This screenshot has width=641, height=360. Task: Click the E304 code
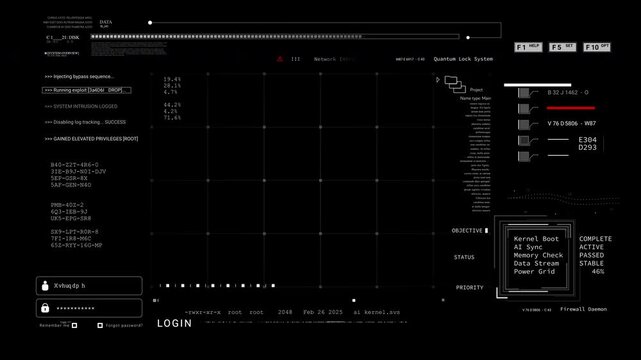[x=587, y=139]
